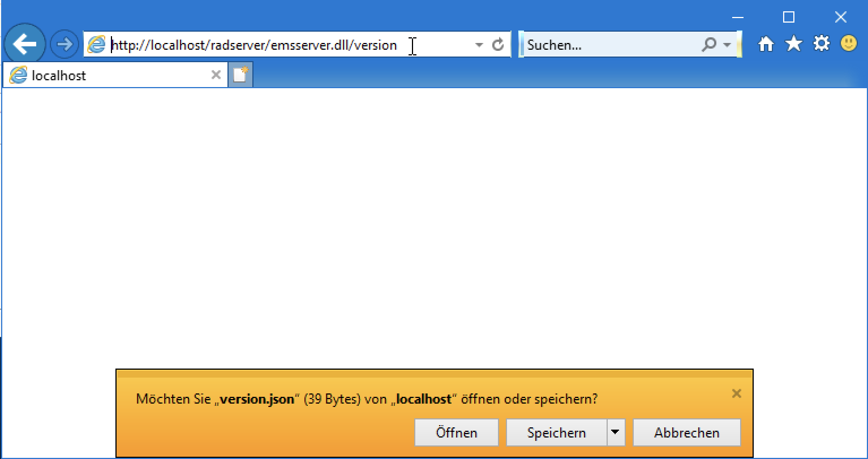Click the Forward navigation arrow

[x=64, y=44]
